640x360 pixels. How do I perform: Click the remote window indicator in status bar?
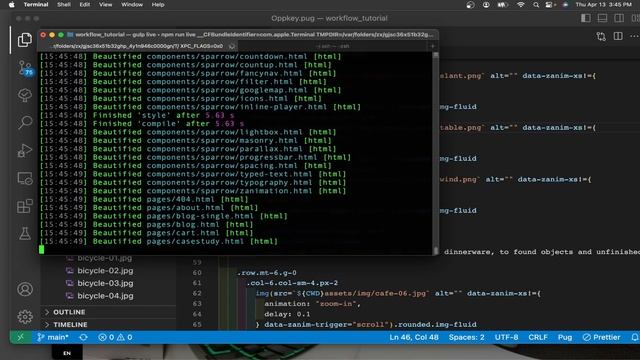pyautogui.click(x=20, y=337)
